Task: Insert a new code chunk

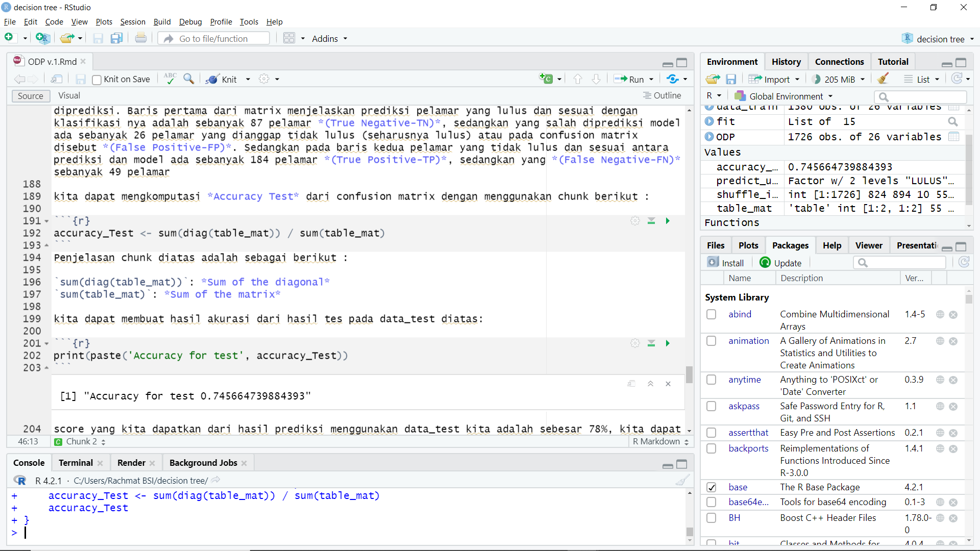Action: (547, 79)
